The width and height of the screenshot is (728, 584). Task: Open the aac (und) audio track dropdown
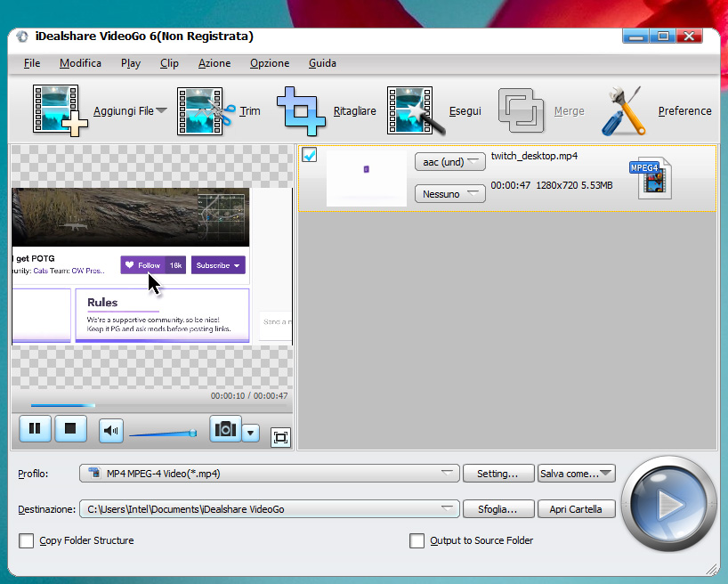[x=449, y=161]
